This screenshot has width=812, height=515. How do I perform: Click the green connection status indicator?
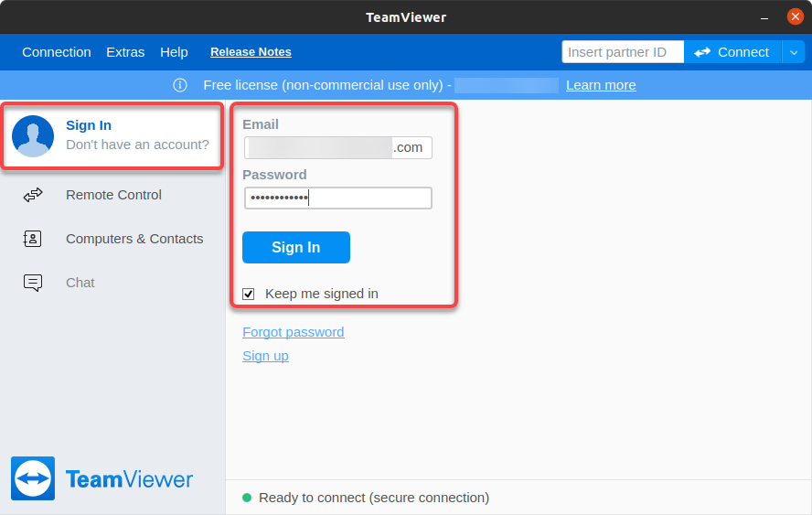pos(247,498)
